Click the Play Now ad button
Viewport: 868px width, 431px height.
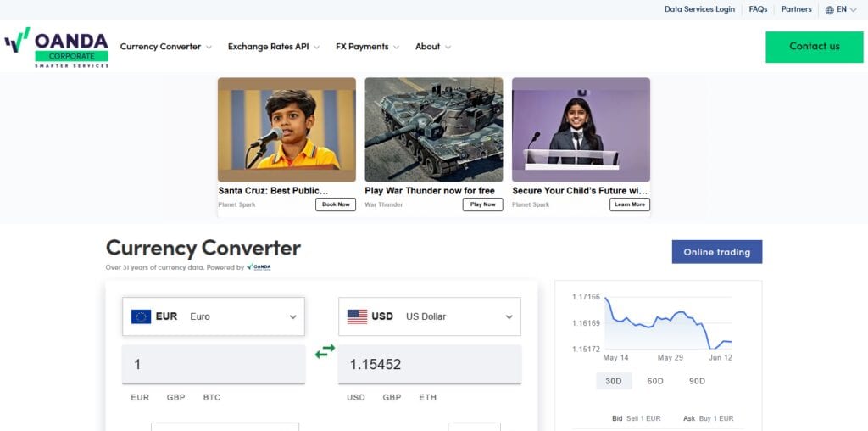tap(482, 204)
